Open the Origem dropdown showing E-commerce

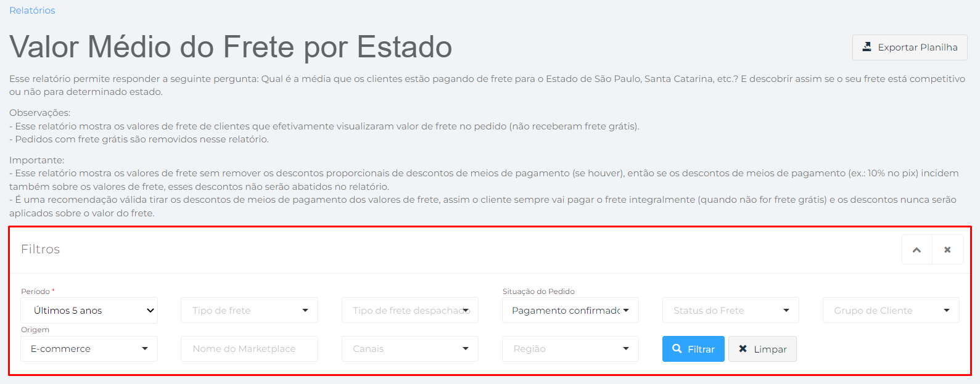(89, 349)
